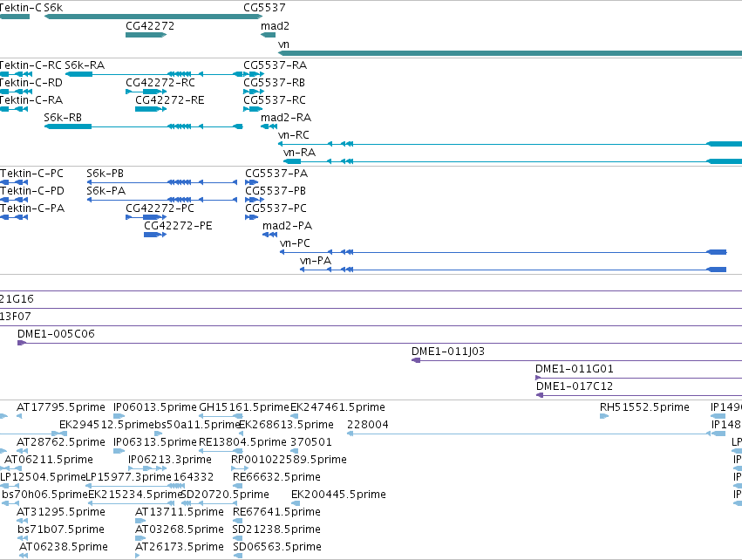The height and width of the screenshot is (560, 742).
Task: Select EST EK200445.5prime
Action: click(338, 495)
